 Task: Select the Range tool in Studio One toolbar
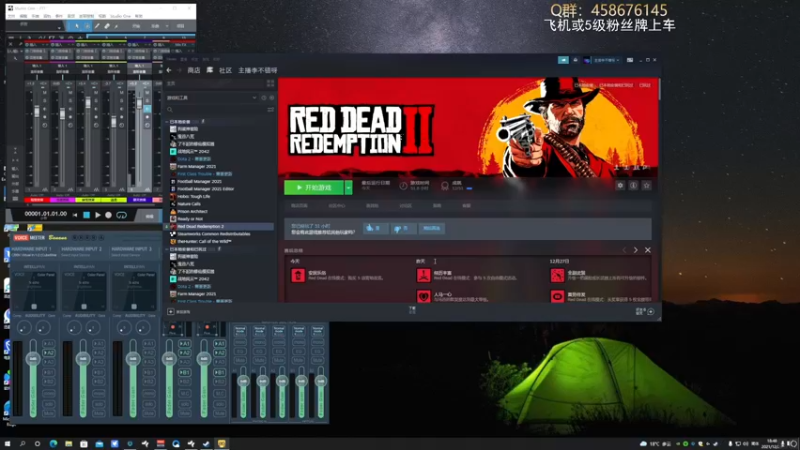coord(87,26)
